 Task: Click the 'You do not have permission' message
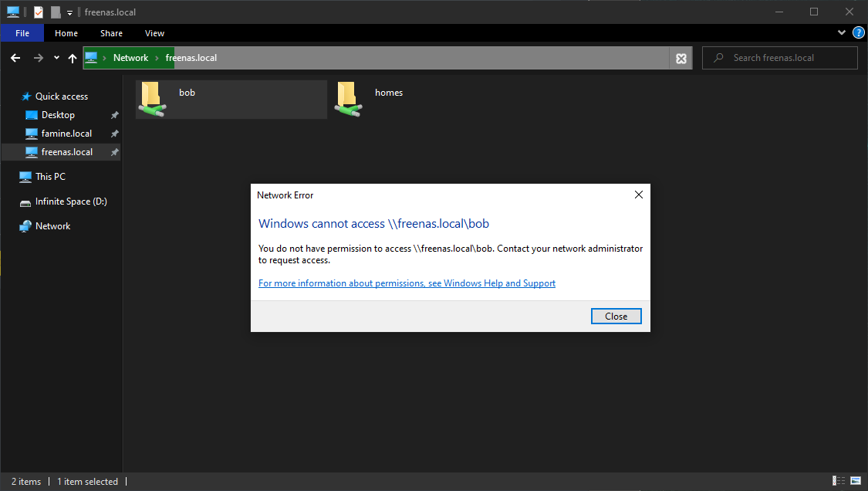pyautogui.click(x=451, y=254)
